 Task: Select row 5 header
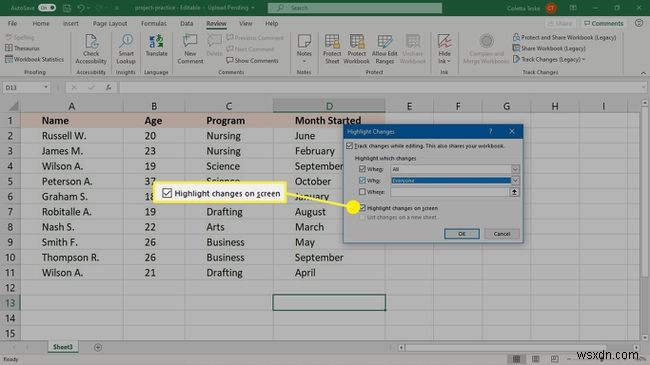[10, 181]
